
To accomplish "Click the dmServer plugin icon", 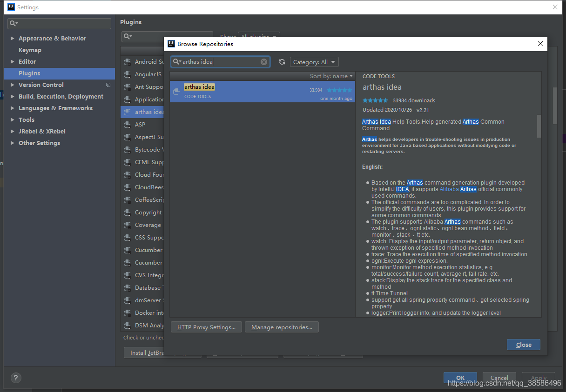I will point(127,300).
